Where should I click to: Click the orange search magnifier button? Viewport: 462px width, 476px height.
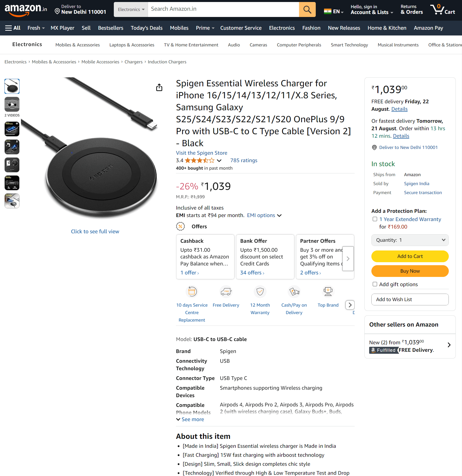click(x=307, y=9)
